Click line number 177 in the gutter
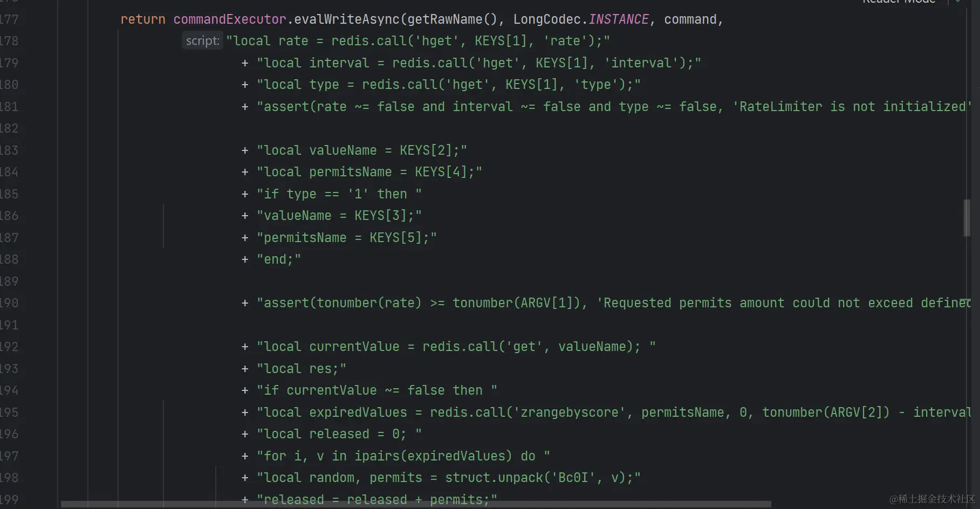Viewport: 980px width, 509px height. pyautogui.click(x=9, y=19)
